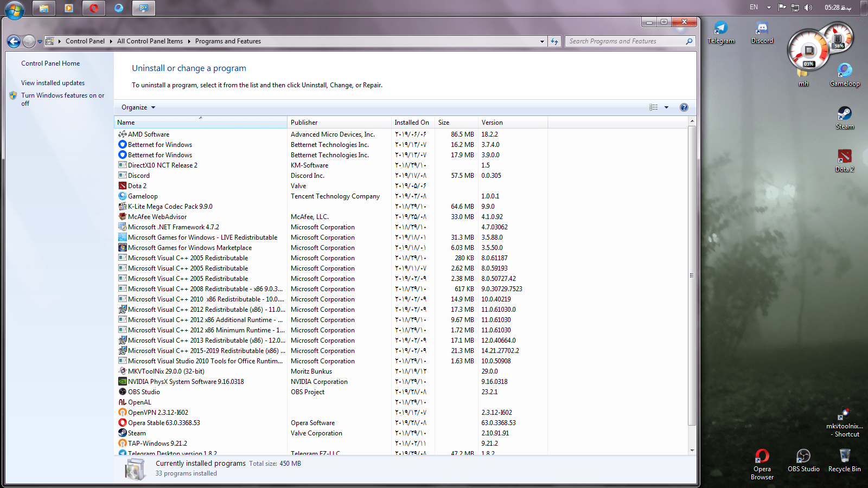Viewport: 868px width, 488px height.
Task: Click the Steam icon in the program list
Action: [x=123, y=433]
